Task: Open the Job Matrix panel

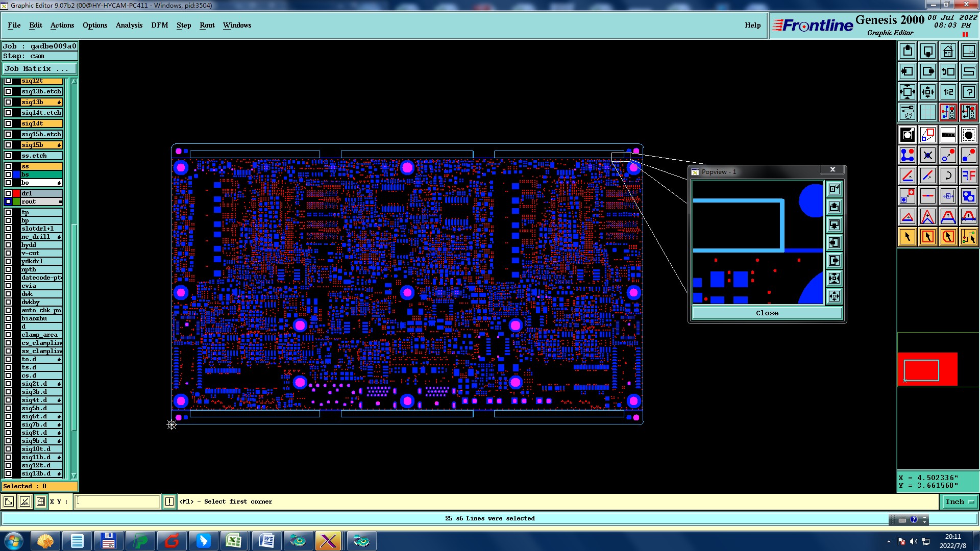Action: pos(39,68)
